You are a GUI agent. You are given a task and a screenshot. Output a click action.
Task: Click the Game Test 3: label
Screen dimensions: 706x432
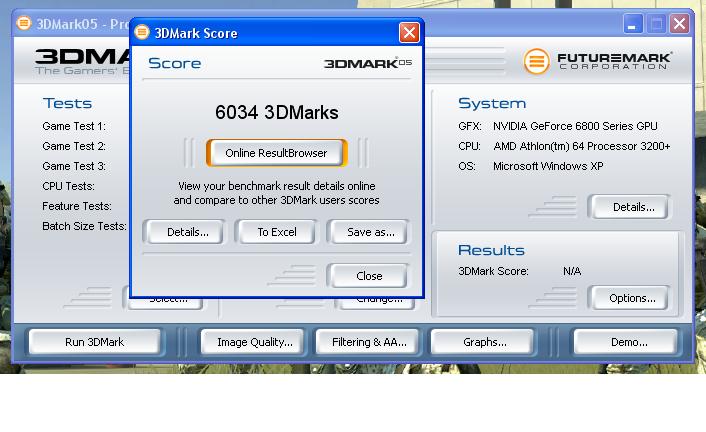point(74,166)
